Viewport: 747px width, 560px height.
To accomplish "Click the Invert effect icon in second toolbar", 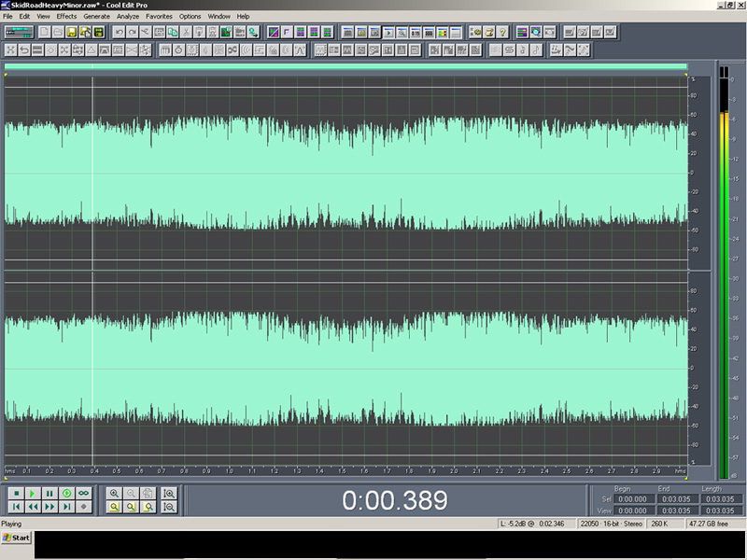I will click(x=10, y=50).
